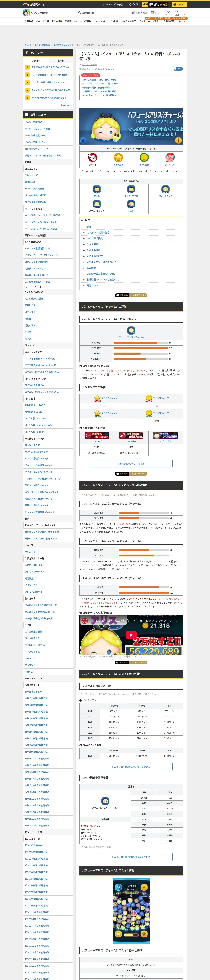
Task: Open the パレードアリス tsum icon
Action: (165, 189)
